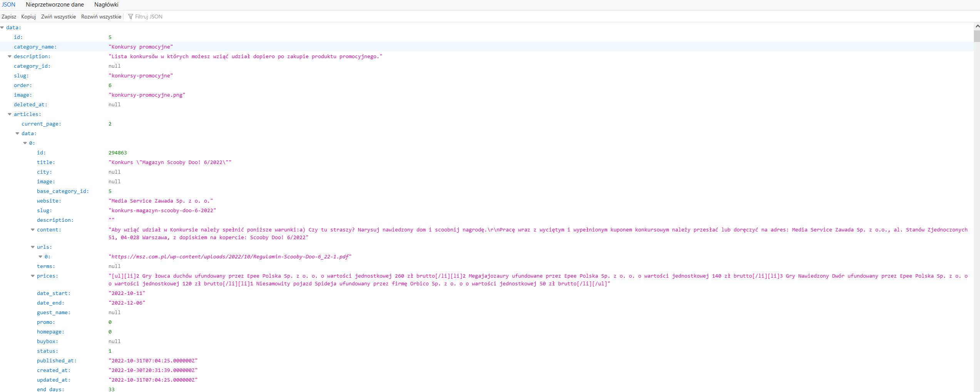Select the published_at row key

click(57, 361)
